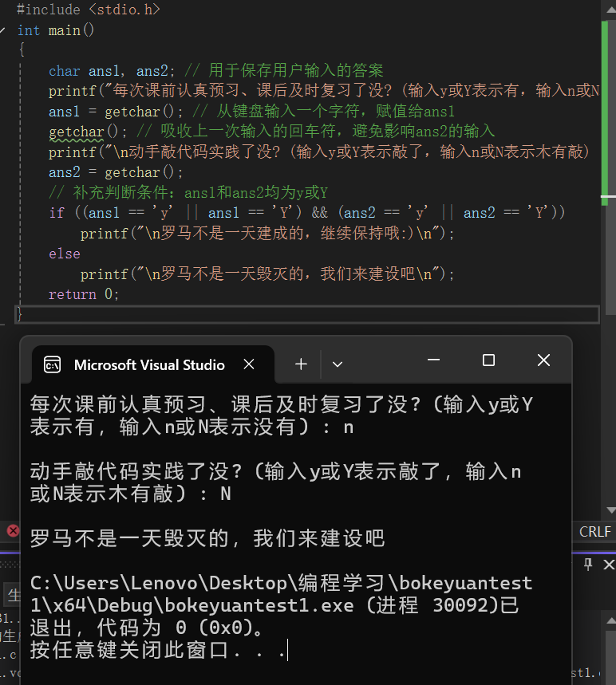Click the editor vertical scrollbar thumb
Viewport: 616px width, 685px height.
610,166
